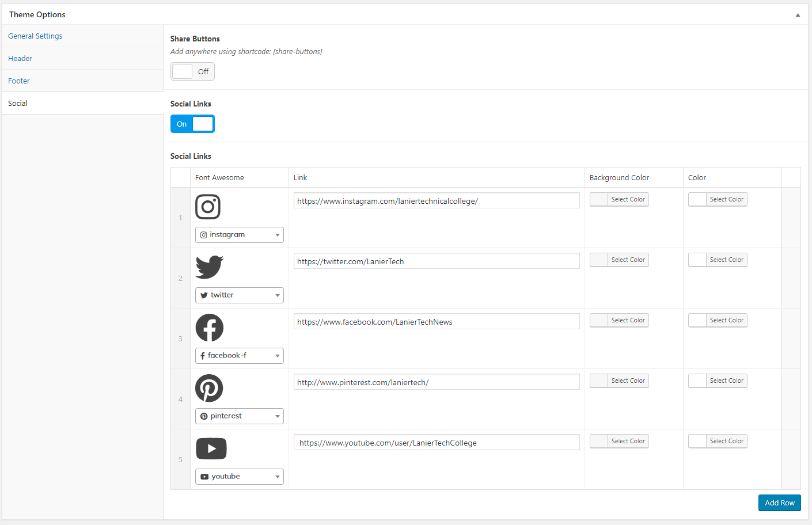Open the twitter icon dropdown

(x=240, y=295)
